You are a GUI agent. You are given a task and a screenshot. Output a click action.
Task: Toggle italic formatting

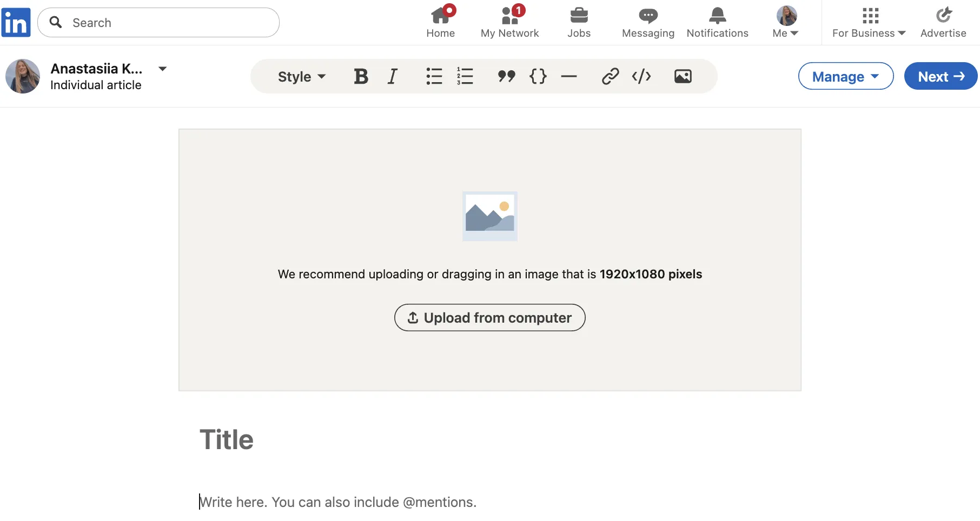point(392,76)
